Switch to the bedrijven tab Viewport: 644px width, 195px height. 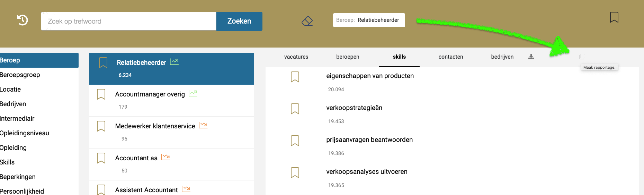click(x=502, y=57)
